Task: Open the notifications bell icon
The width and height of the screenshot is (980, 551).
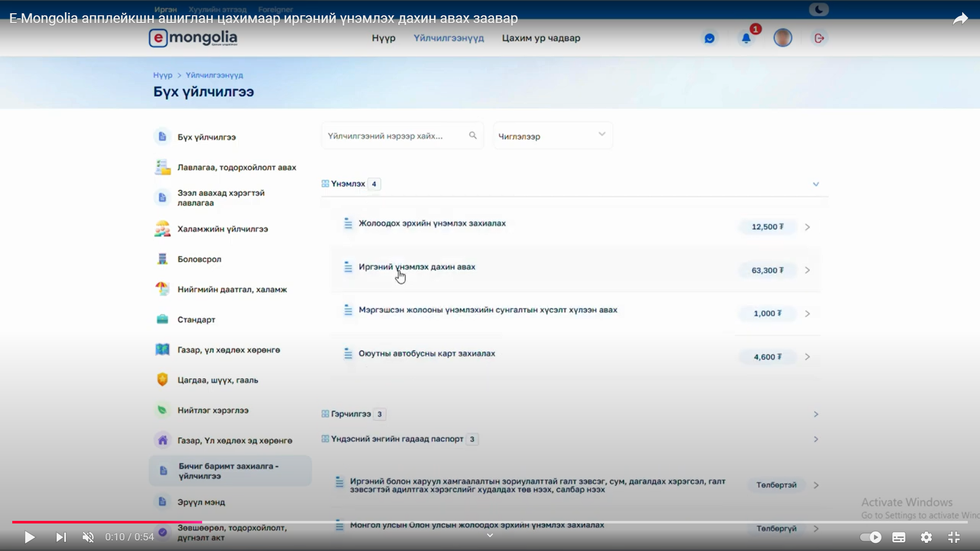Action: click(746, 38)
